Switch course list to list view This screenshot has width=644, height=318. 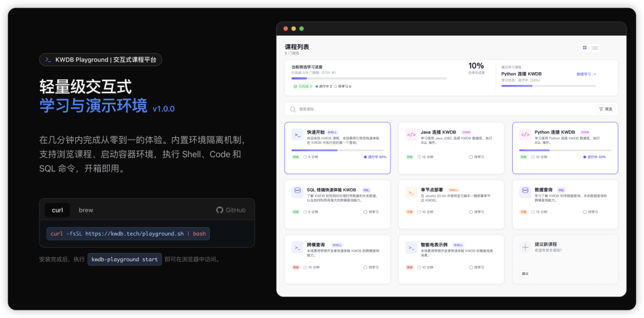tap(595, 48)
